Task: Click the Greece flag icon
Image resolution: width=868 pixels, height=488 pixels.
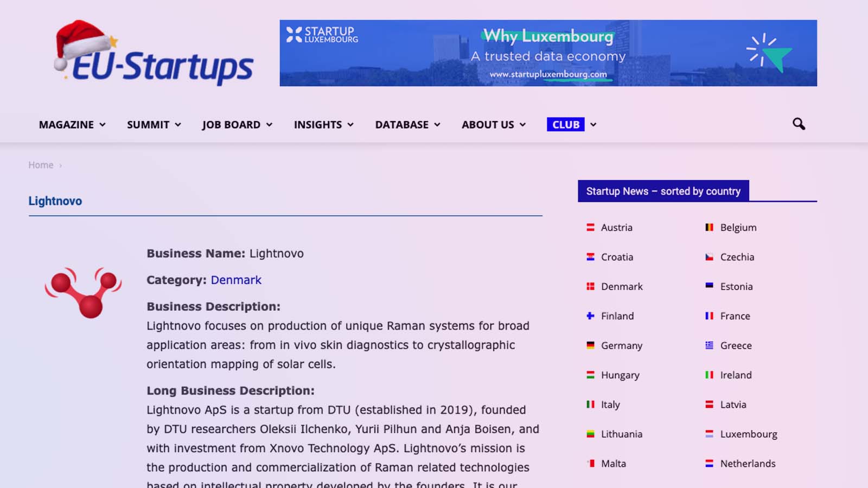Action: click(709, 345)
